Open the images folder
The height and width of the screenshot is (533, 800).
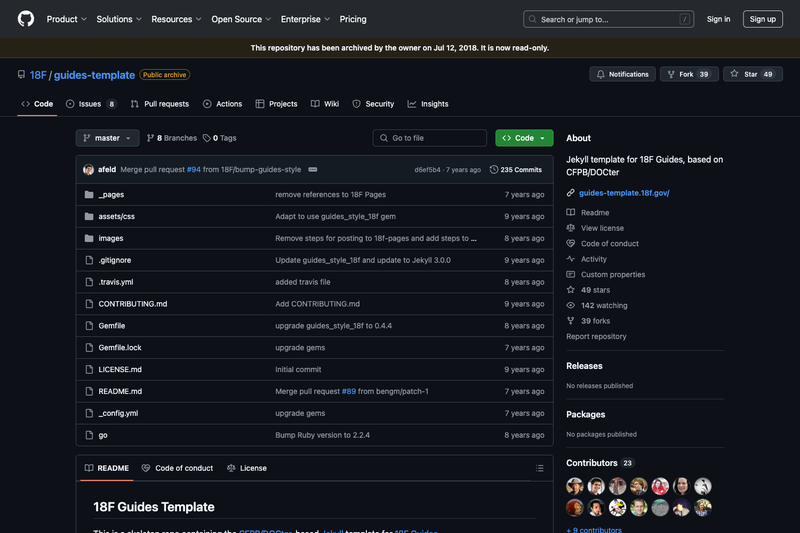point(111,238)
